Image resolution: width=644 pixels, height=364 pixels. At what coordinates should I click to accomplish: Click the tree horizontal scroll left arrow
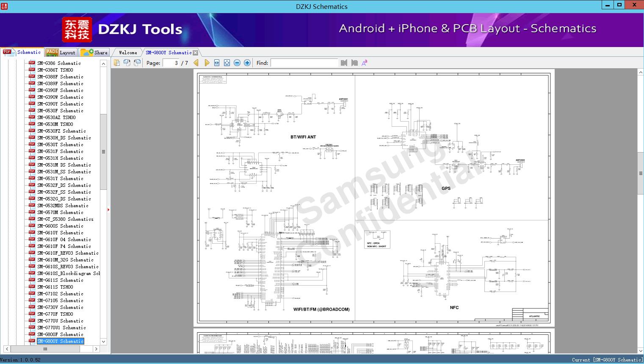[7, 349]
